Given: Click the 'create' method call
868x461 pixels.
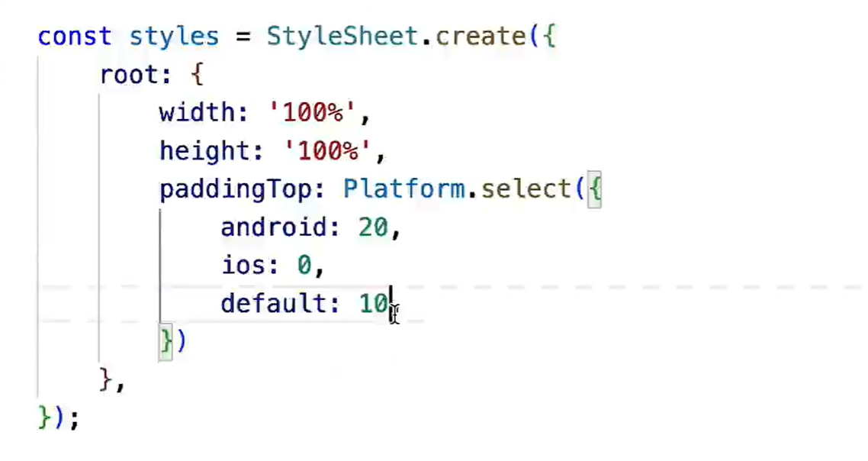Looking at the screenshot, I should coord(481,37).
